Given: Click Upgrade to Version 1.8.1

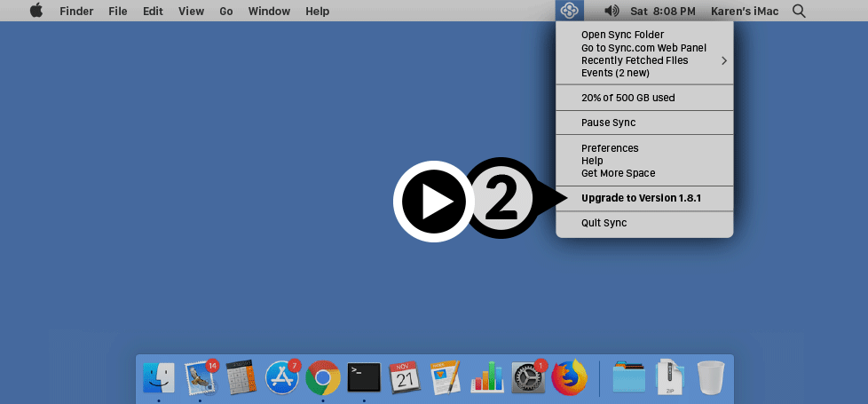Looking at the screenshot, I should [641, 198].
